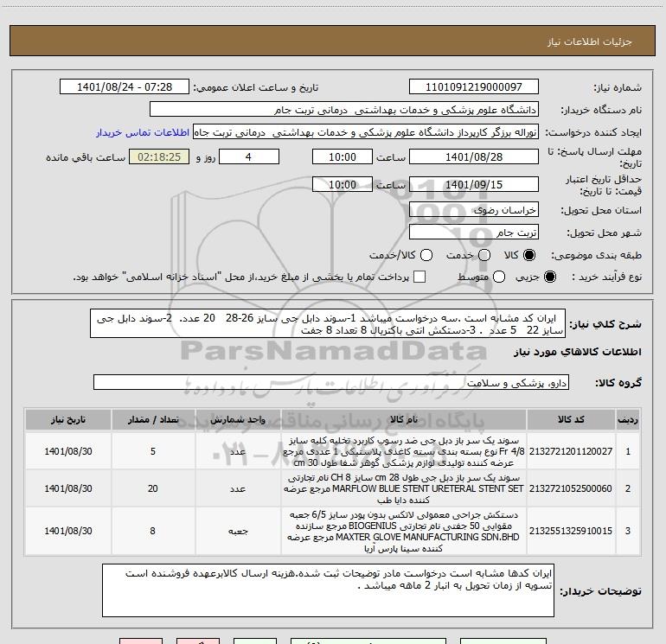Select the کالا/خدمت radio button
Image resolution: width=666 pixels, height=644 pixels.
click(x=426, y=255)
